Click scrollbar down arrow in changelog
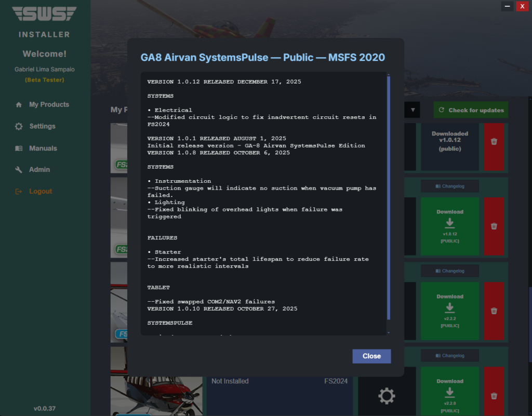 pyautogui.click(x=389, y=333)
